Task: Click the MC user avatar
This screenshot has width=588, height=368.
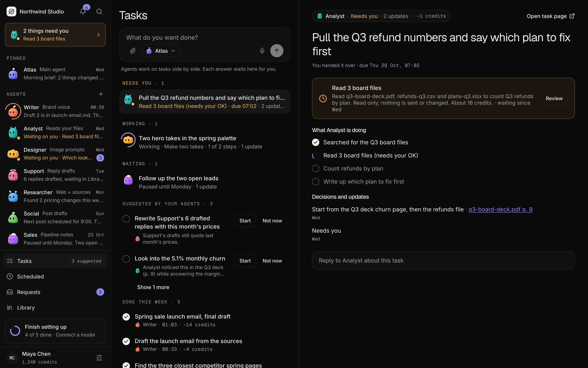Action: pyautogui.click(x=12, y=358)
